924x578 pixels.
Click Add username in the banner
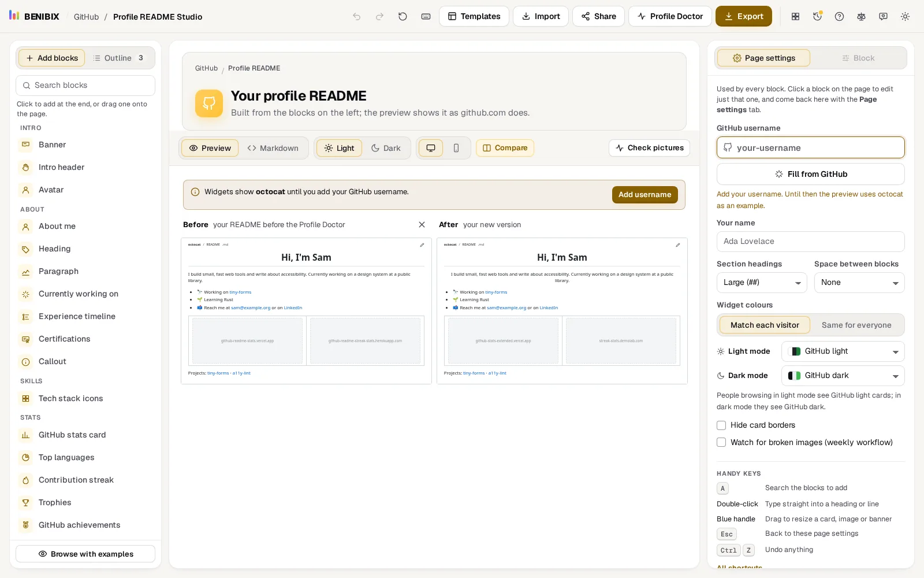point(645,195)
